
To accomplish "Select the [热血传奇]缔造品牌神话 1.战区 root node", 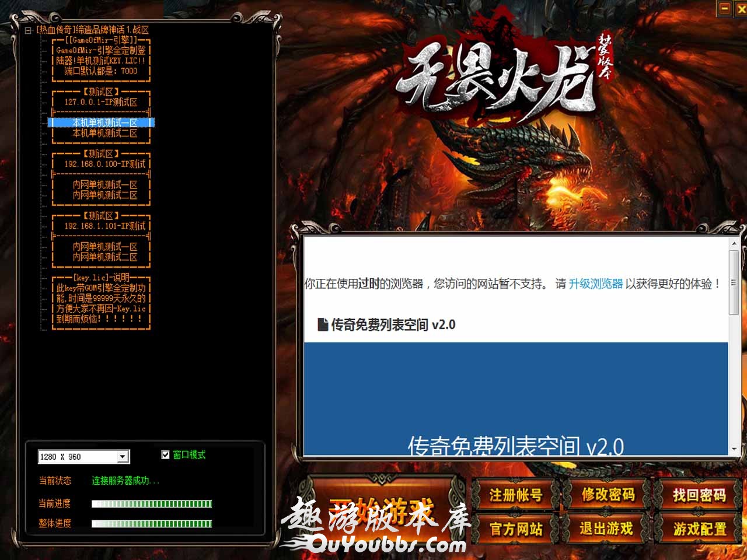I will [92, 30].
